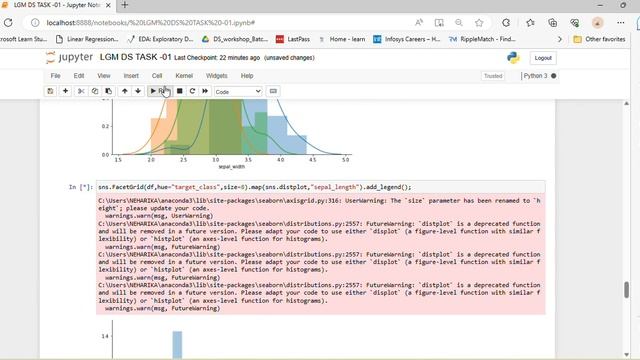640x360 pixels.
Task: Expand the bookmarks overflow chevron
Action: point(560,39)
